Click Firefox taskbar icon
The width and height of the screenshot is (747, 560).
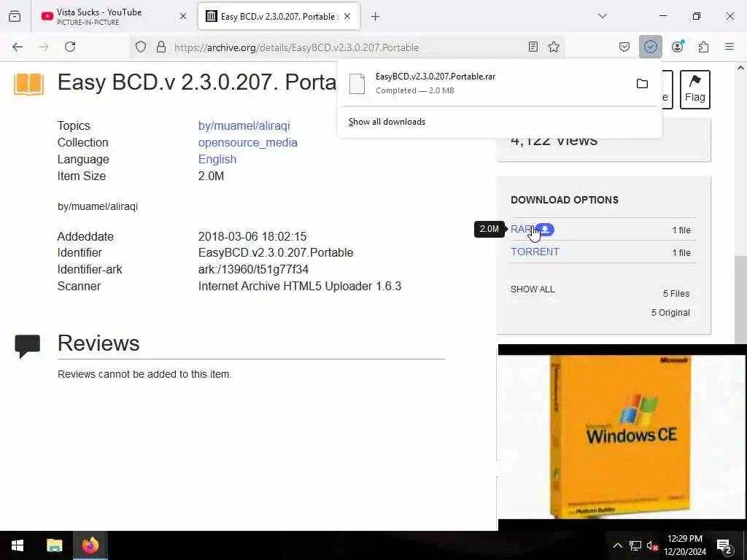coord(90,545)
